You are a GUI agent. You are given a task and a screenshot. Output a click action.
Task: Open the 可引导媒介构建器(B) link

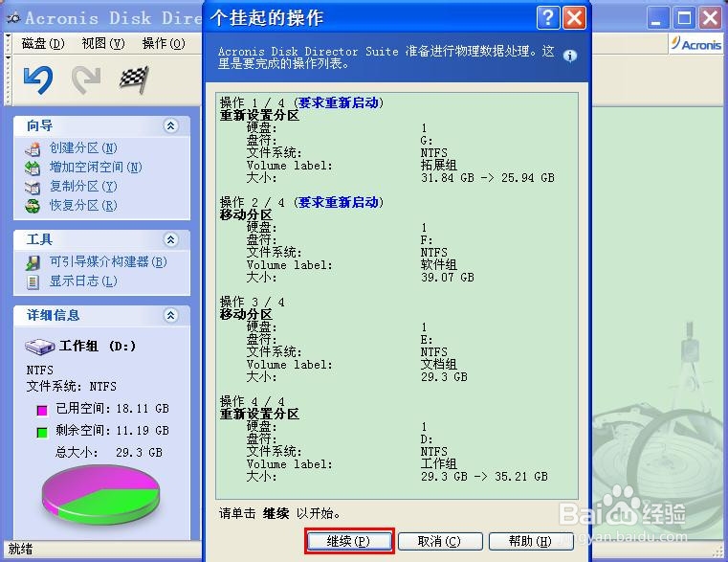108,261
